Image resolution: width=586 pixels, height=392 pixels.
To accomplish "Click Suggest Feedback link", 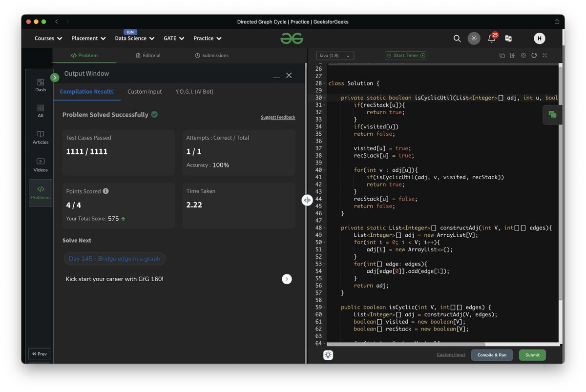I will [x=278, y=117].
